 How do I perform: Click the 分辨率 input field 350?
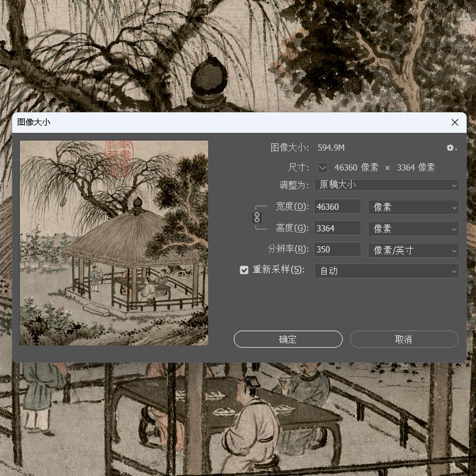(337, 250)
